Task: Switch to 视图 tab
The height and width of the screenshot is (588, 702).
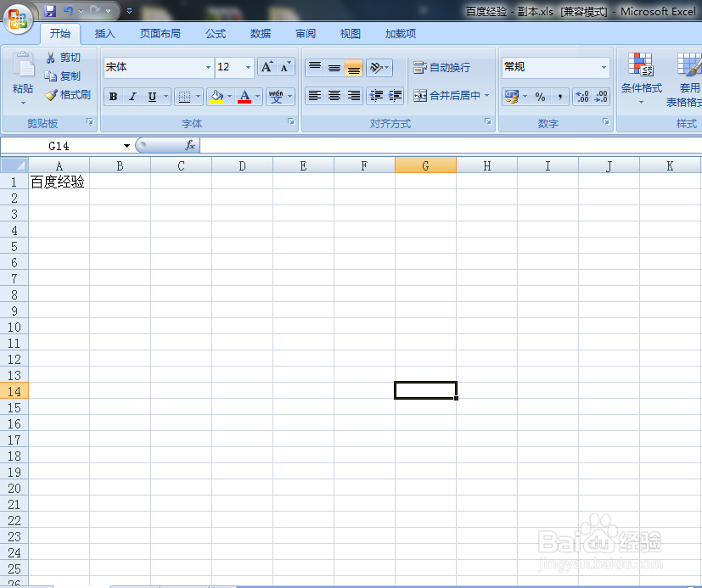Action: tap(350, 34)
